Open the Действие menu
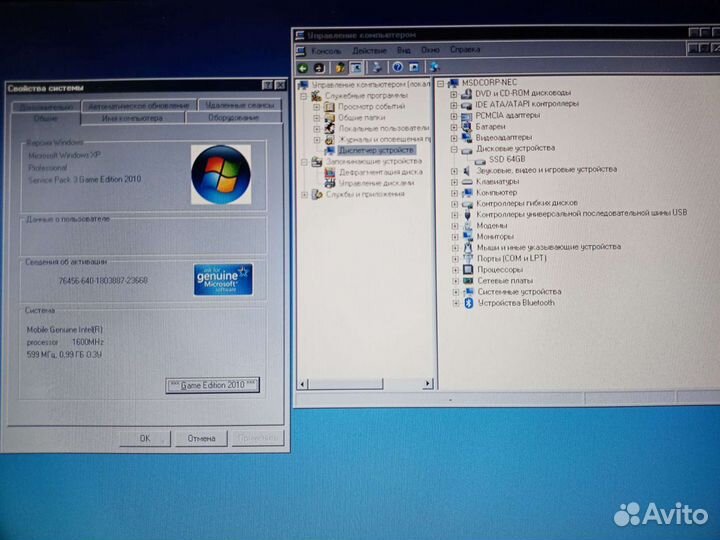720x540 pixels. pos(369,50)
